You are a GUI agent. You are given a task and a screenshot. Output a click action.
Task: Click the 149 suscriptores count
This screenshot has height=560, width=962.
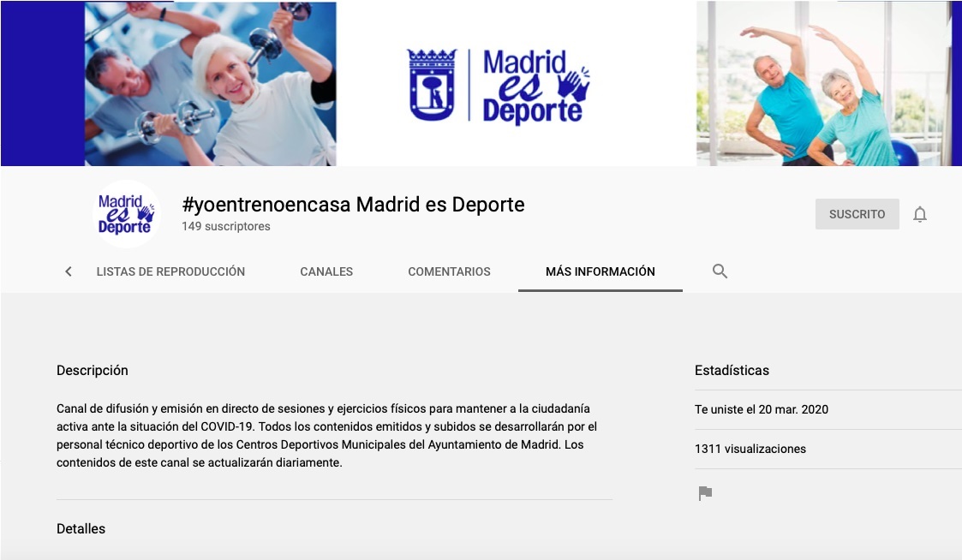225,227
